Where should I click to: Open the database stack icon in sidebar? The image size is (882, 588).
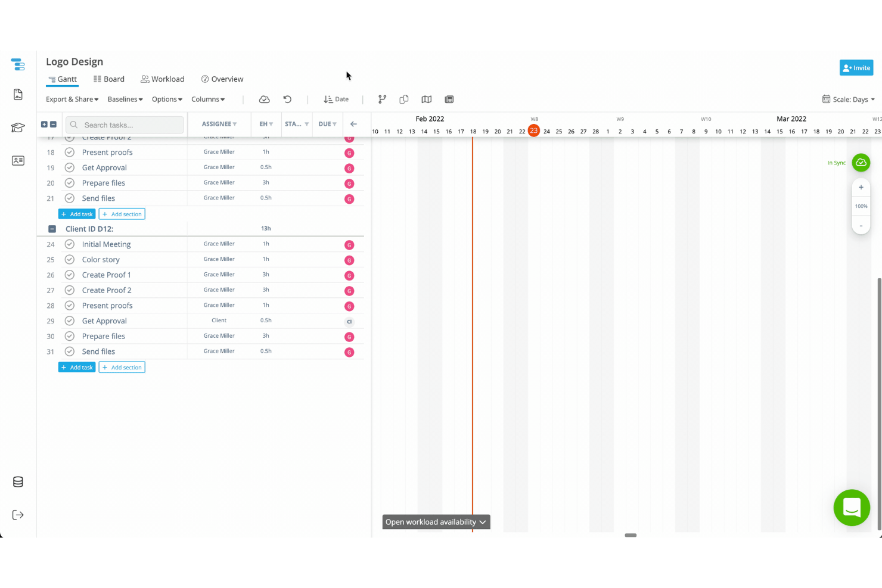tap(18, 482)
